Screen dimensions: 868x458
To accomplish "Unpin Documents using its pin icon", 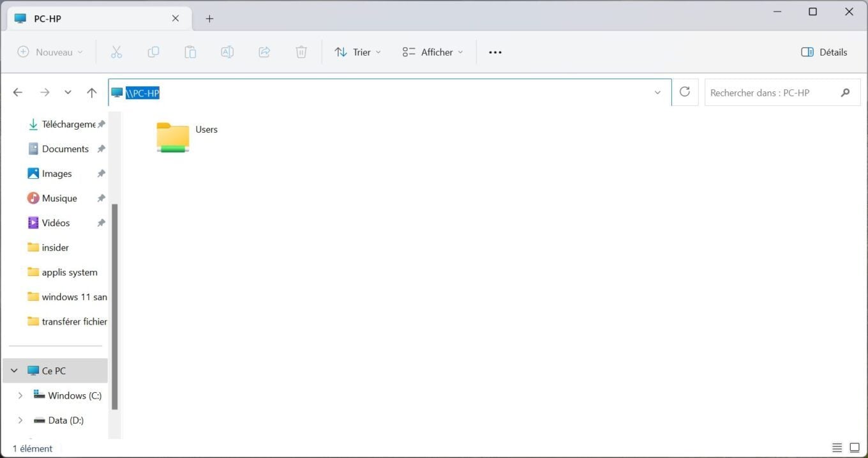I will 101,149.
